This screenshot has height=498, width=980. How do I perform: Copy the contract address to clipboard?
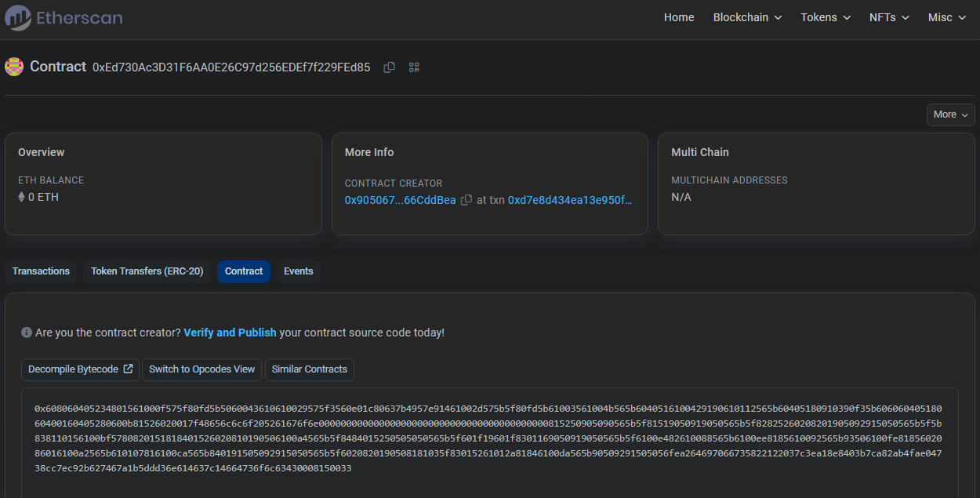(x=389, y=67)
